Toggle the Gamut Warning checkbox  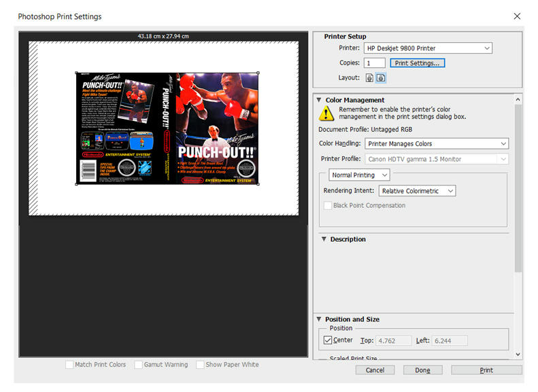click(x=139, y=365)
